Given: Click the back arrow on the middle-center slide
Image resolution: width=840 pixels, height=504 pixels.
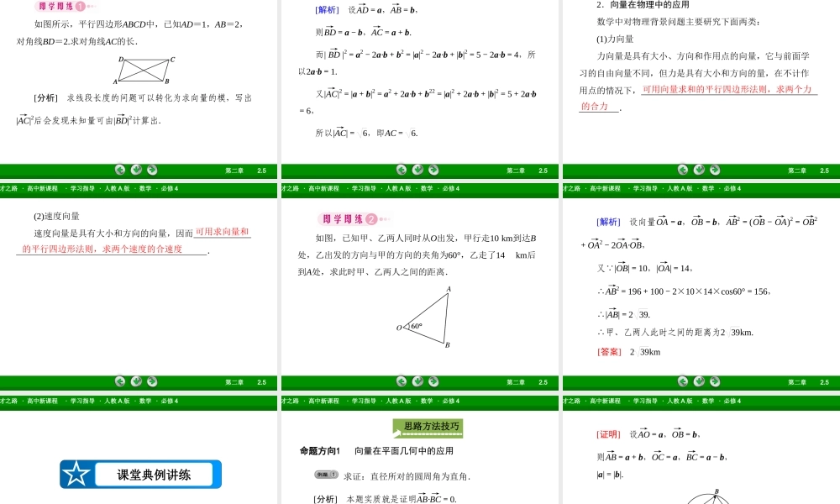Looking at the screenshot, I should (402, 381).
